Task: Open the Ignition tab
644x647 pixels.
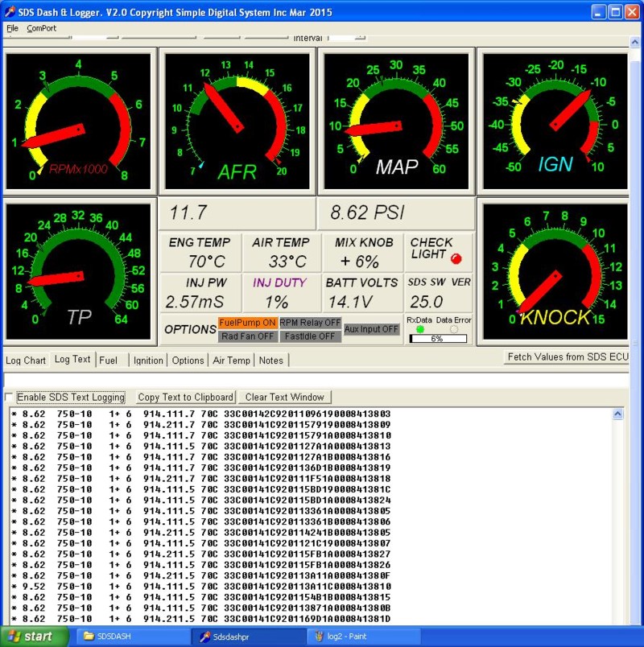Action: tap(148, 361)
